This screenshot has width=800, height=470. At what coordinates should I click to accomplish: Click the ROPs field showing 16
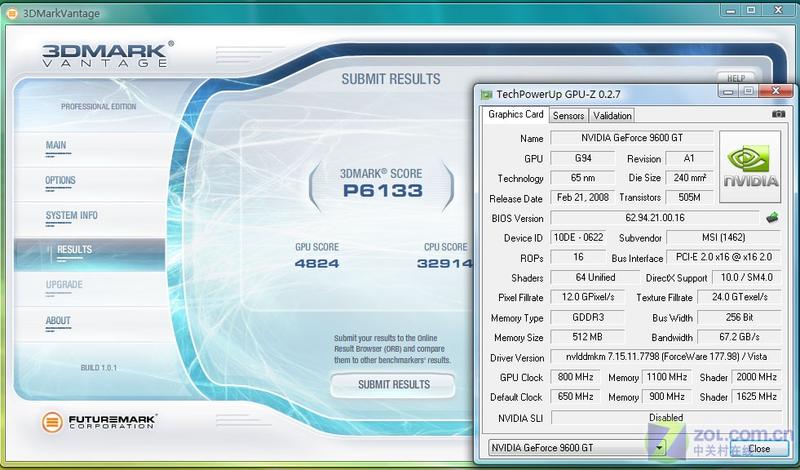[578, 257]
